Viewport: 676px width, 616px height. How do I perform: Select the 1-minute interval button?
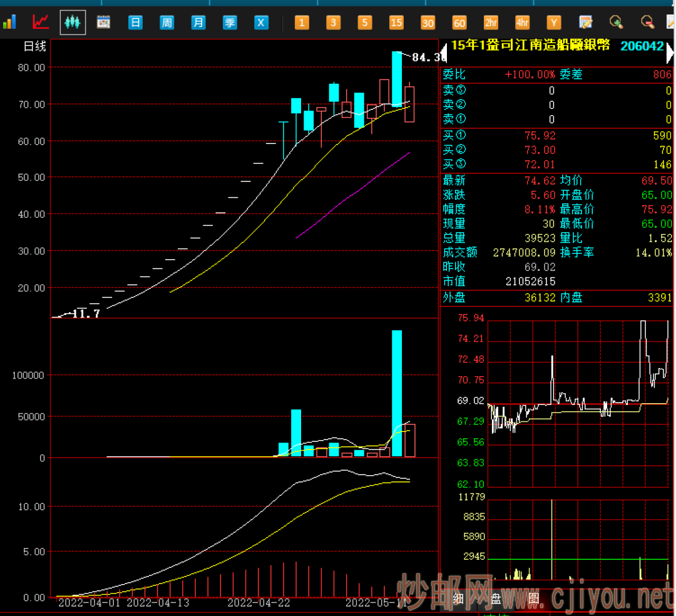click(302, 23)
